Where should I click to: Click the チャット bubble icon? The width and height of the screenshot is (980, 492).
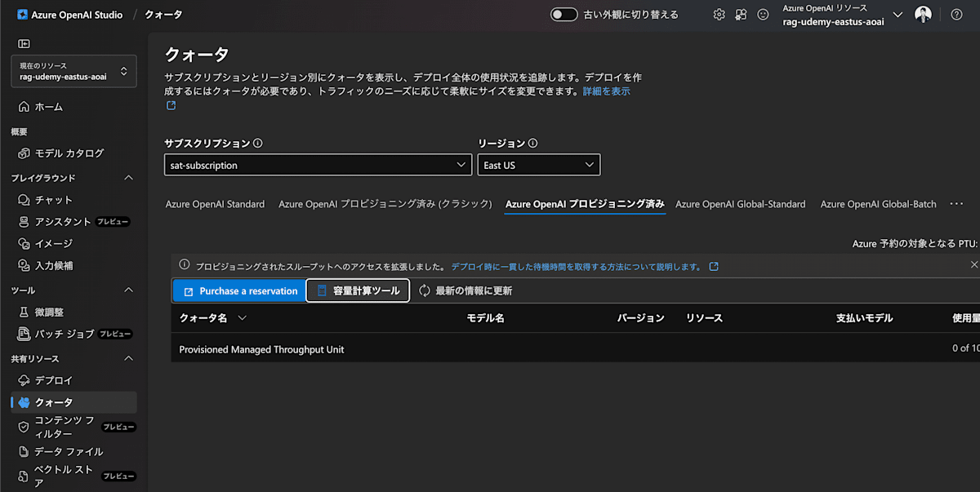24,200
